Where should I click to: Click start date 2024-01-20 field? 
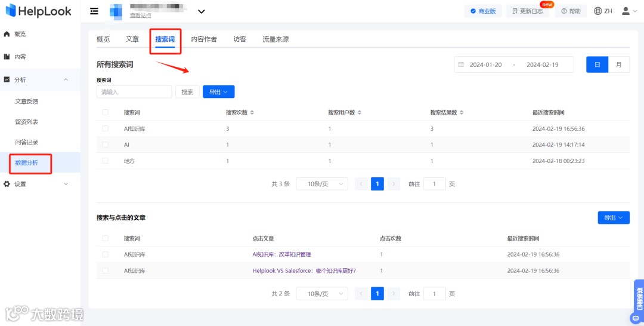(x=486, y=64)
